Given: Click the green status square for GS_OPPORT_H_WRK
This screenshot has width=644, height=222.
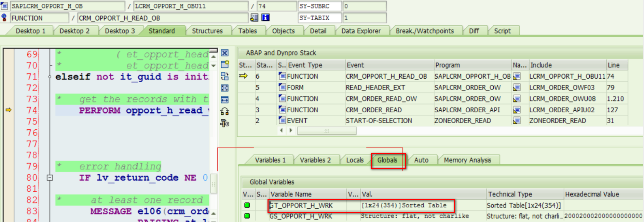Looking at the screenshot, I should click(x=247, y=216).
